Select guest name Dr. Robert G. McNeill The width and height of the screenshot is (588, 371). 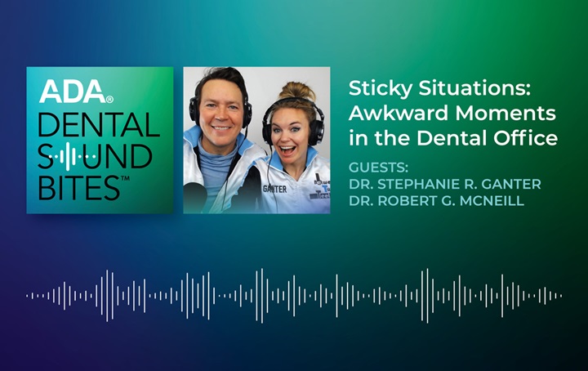point(436,201)
